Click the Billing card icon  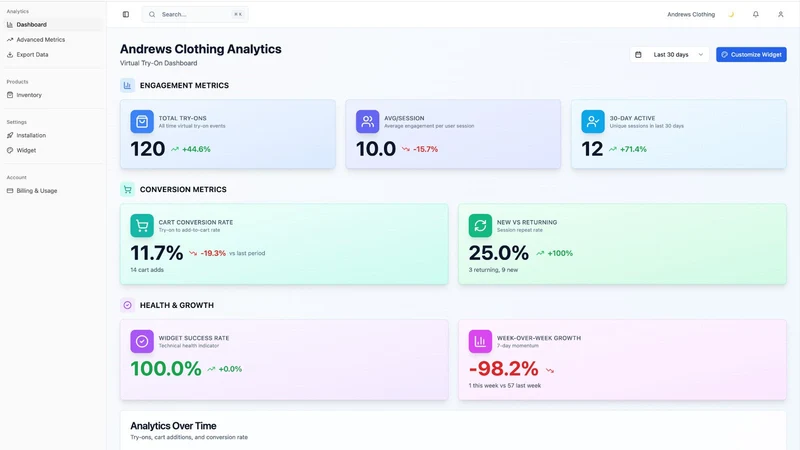coord(10,190)
